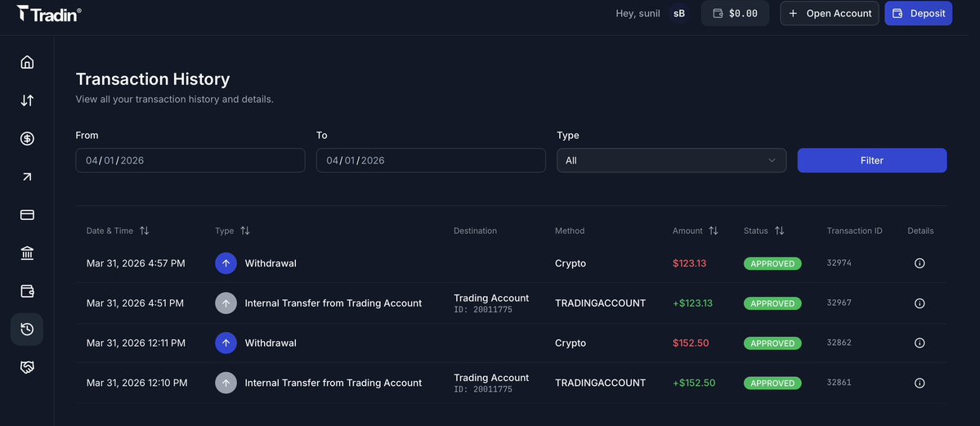Click the Open Account button
The image size is (980, 426).
point(830,13)
